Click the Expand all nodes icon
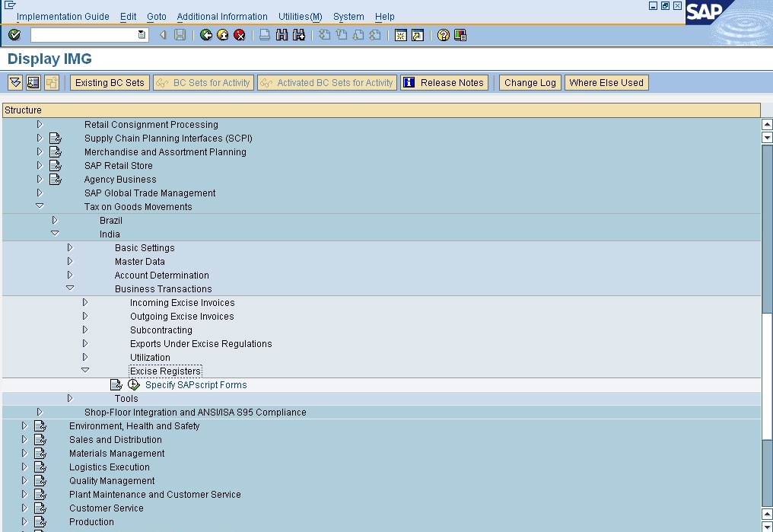 pyautogui.click(x=15, y=82)
